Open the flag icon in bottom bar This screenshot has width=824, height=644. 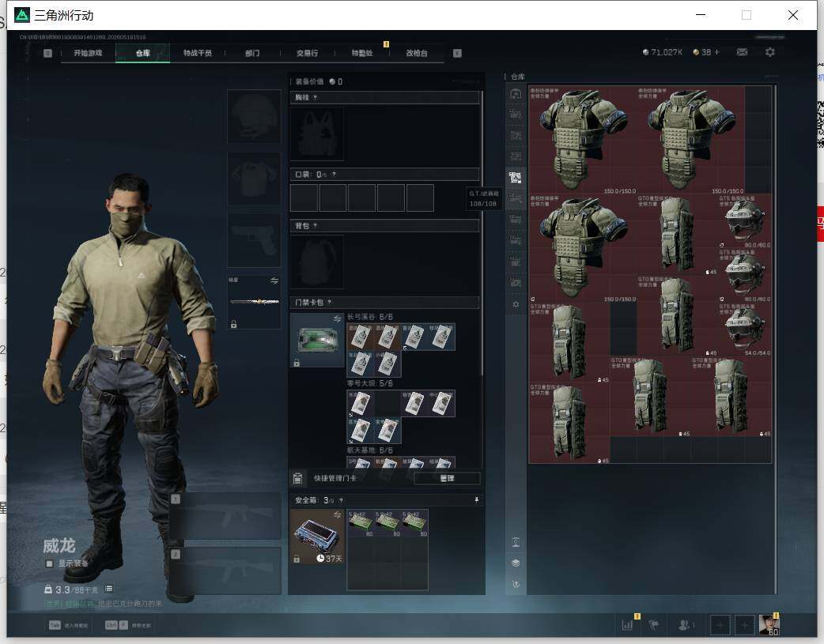pos(654,624)
